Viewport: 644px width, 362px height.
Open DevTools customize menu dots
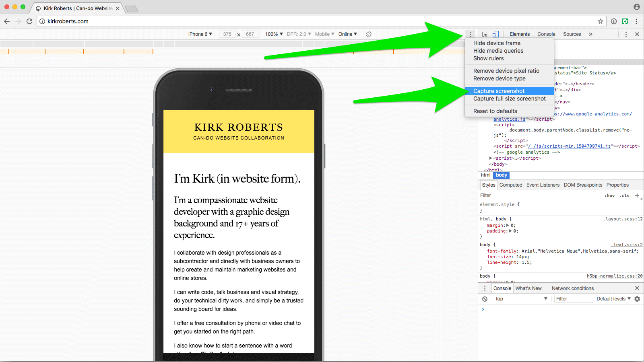pyautogui.click(x=626, y=34)
